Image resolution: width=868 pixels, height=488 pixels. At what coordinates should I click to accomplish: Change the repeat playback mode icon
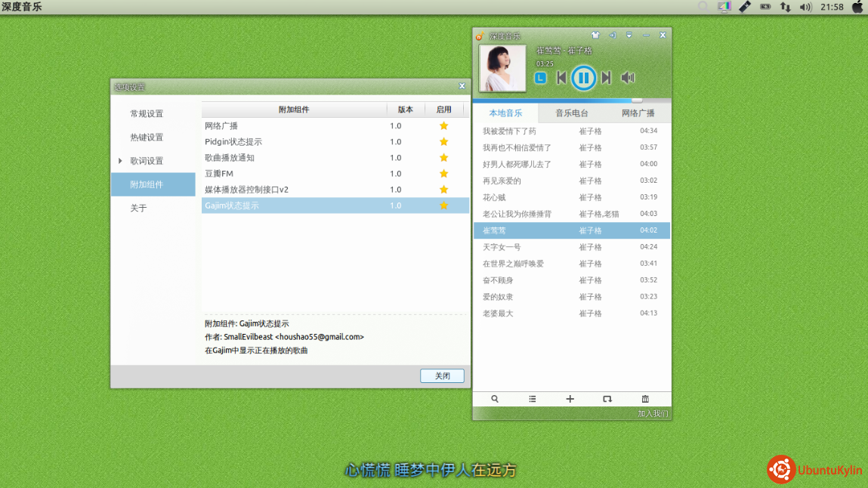[x=607, y=399]
